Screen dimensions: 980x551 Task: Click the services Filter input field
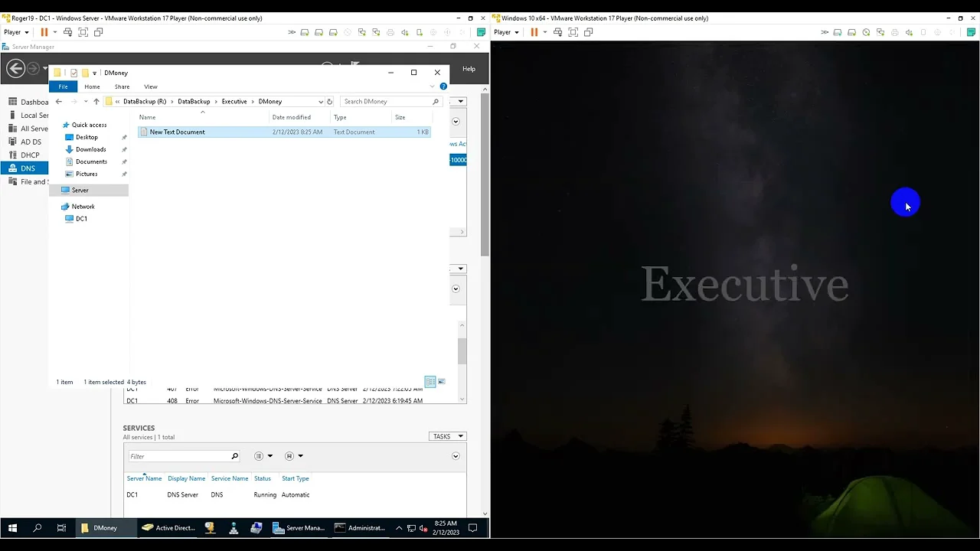(x=179, y=456)
